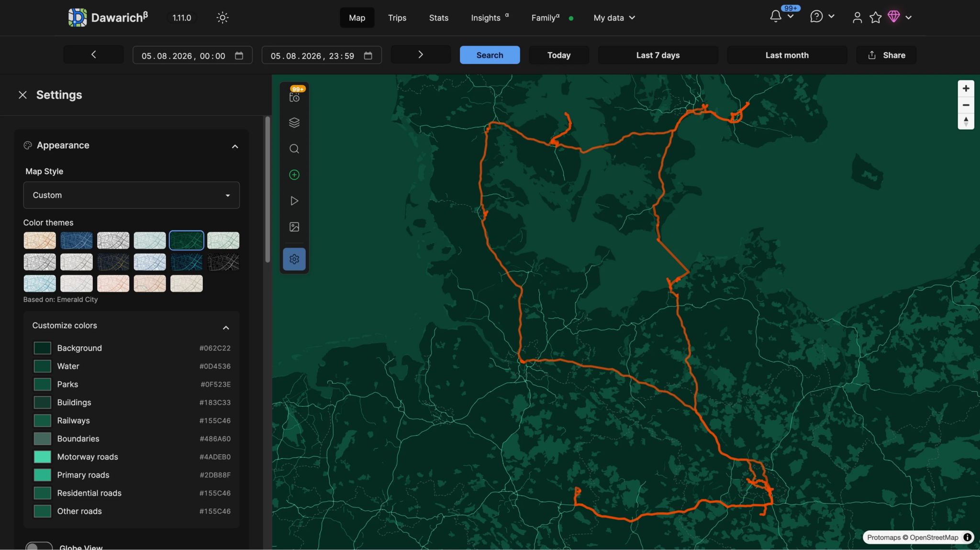Viewport: 980px width, 550px height.
Task: Click the map settings gear button
Action: coord(294,259)
